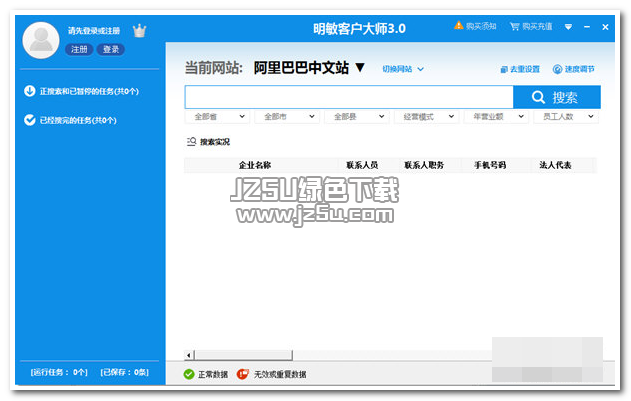Click the checkmark icon for finished tasks
Image resolution: width=631 pixels, height=401 pixels.
point(29,120)
